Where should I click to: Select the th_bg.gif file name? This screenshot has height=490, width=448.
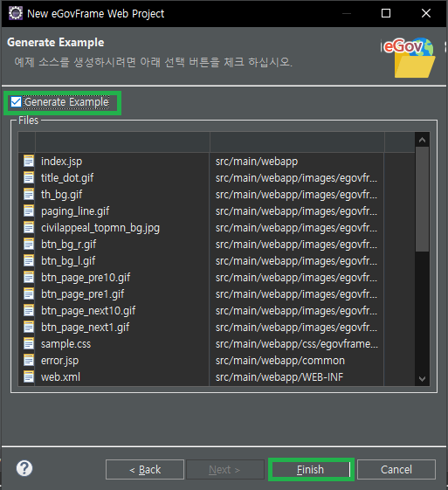click(61, 195)
